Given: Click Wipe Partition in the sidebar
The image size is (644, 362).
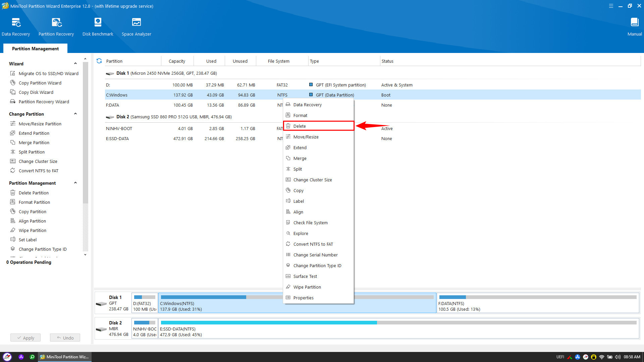Looking at the screenshot, I should pos(32,230).
